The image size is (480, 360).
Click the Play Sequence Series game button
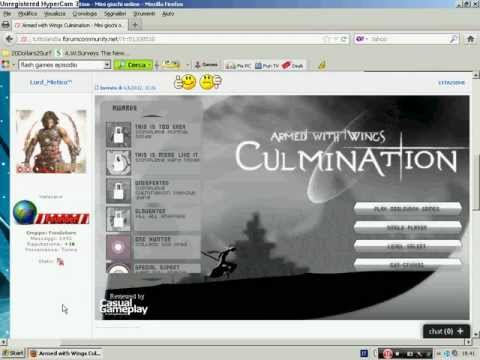407,209
